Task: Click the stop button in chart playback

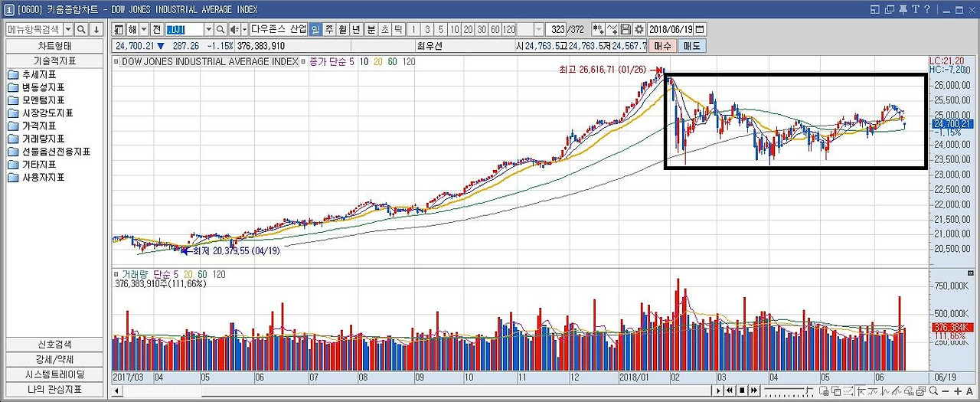Action: coord(742,391)
